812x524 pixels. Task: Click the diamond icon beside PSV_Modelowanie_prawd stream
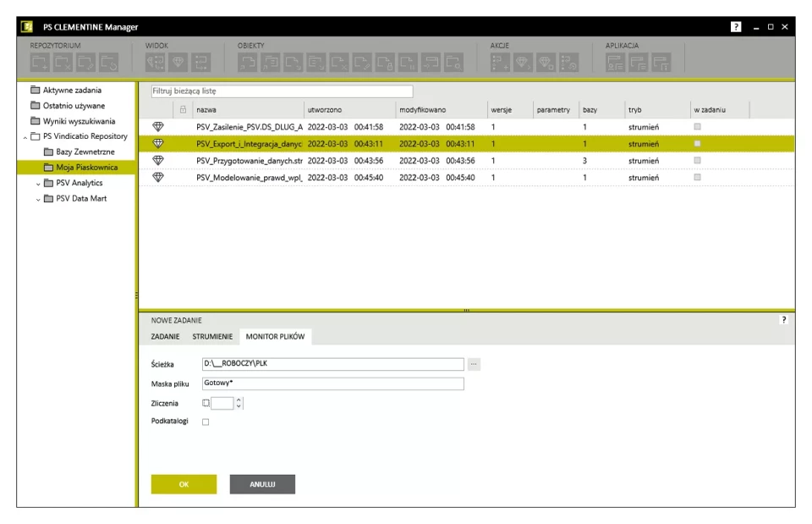(157, 178)
